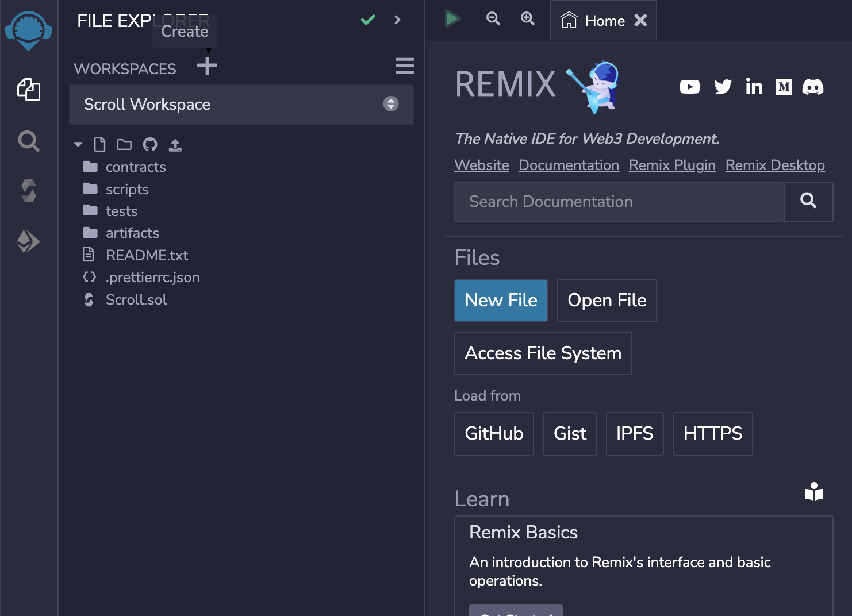Open the Solidity compiler icon

pos(28,191)
